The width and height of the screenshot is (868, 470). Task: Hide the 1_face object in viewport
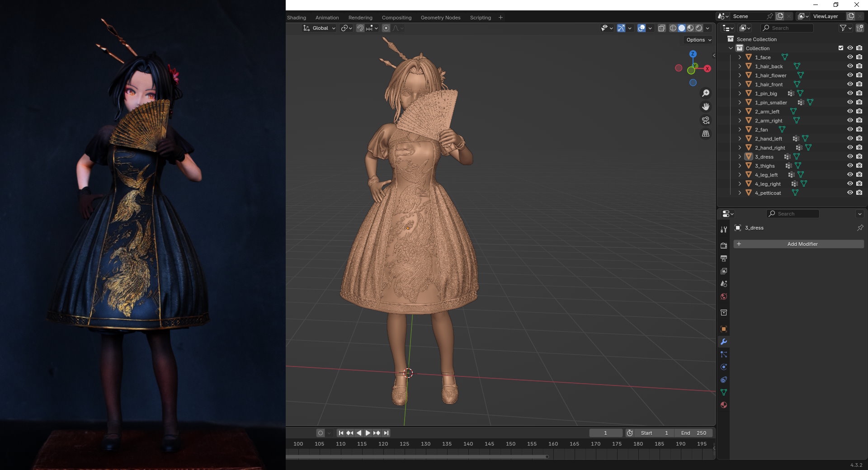(x=850, y=57)
